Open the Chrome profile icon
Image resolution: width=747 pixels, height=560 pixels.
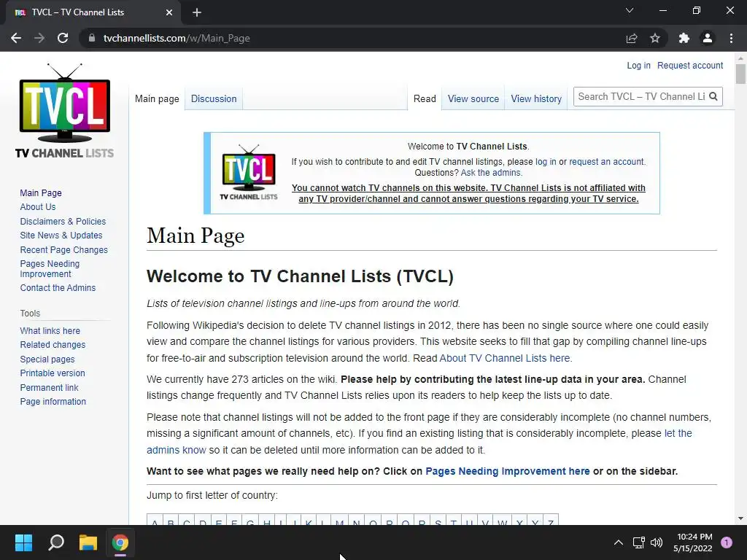point(708,38)
